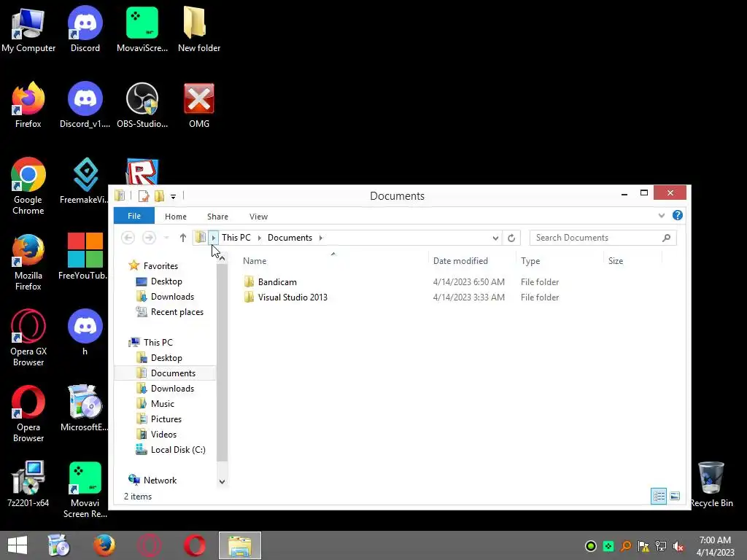Open Customize Quick Access Toolbar dropdown
This screenshot has width=747, height=560.
pyautogui.click(x=173, y=196)
